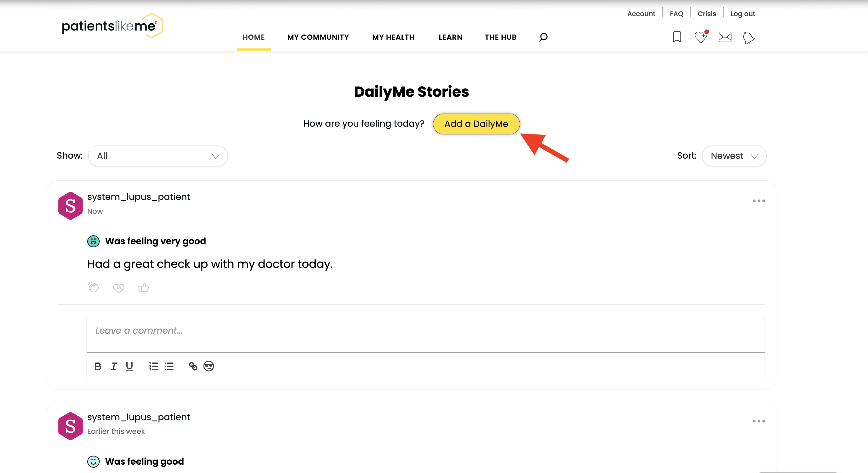Toggle underline formatting in comment editor

click(129, 366)
